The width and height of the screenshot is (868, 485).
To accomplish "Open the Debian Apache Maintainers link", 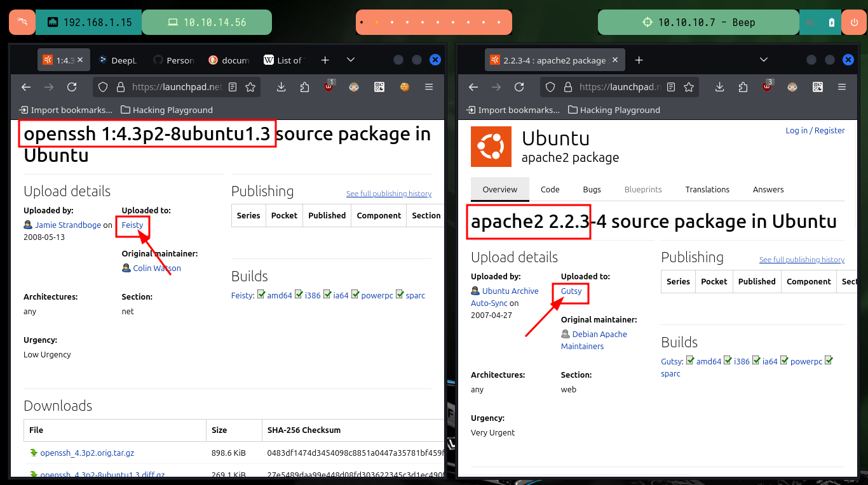I will [x=594, y=340].
